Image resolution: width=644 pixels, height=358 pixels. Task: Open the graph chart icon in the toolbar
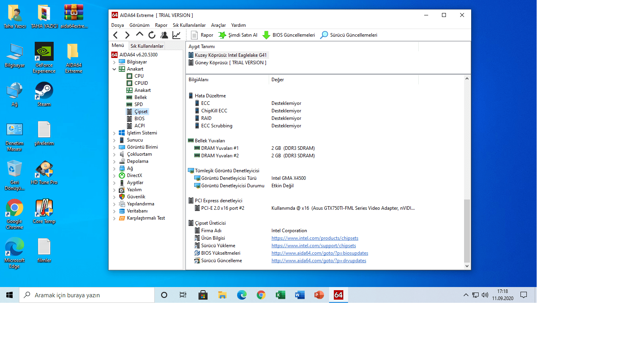coord(176,35)
